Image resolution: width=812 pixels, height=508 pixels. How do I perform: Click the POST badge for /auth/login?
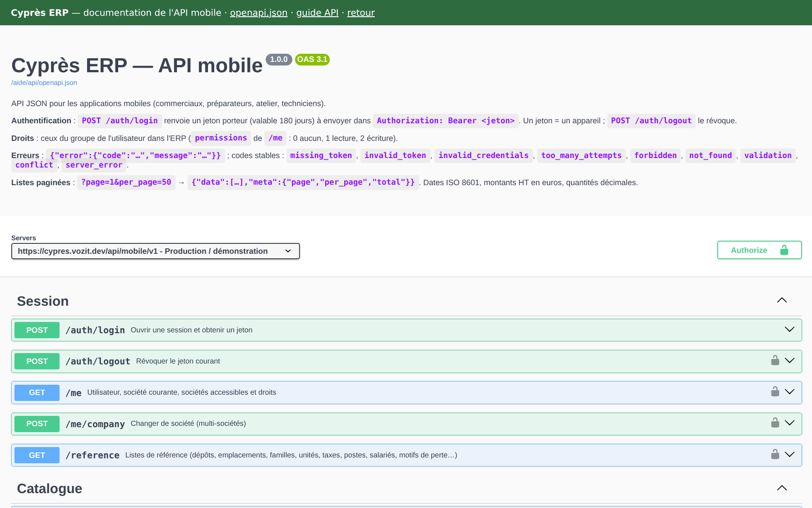coord(37,330)
